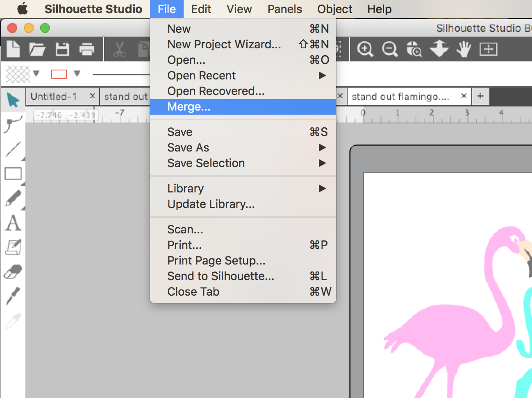Select the Rectangle drawing tool

13,174
